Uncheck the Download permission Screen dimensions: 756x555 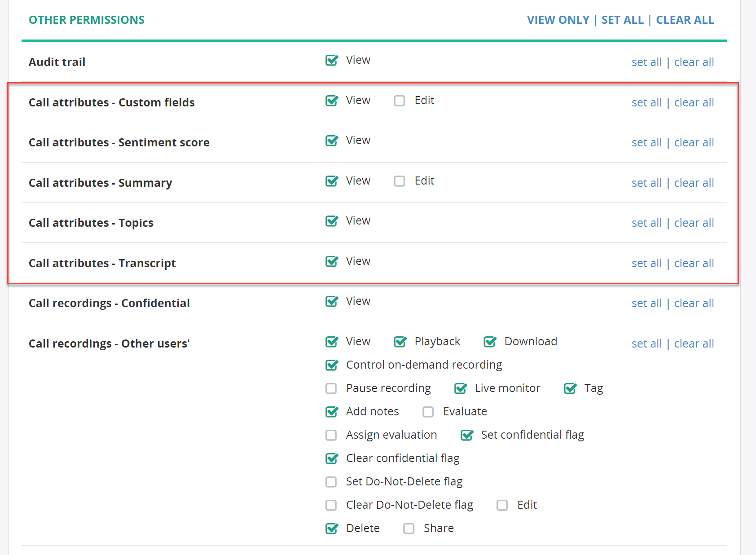tap(490, 342)
